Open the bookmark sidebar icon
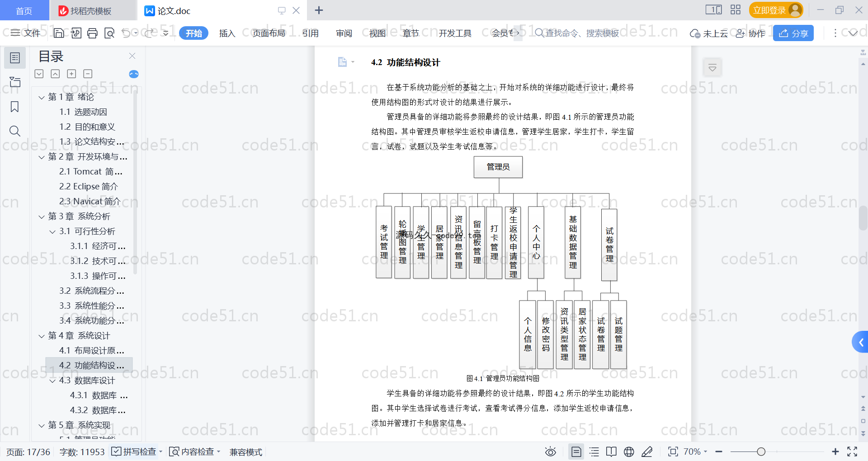This screenshot has width=868, height=461. (15, 107)
